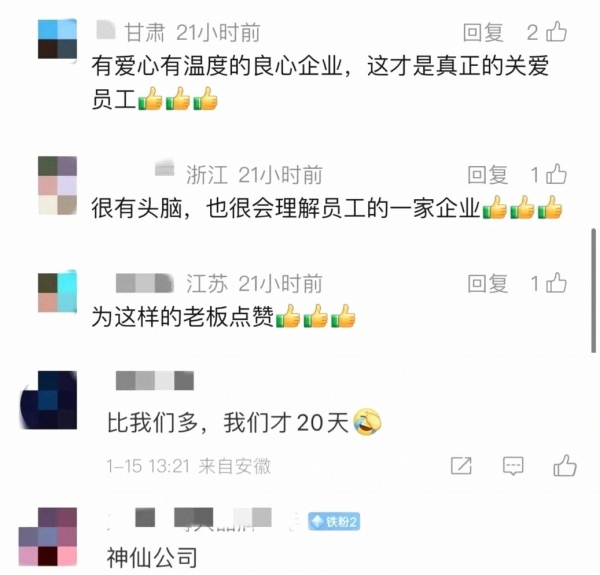Like the Gansu comment with thumbs-up icon
This screenshot has width=600, height=575.
(556, 32)
